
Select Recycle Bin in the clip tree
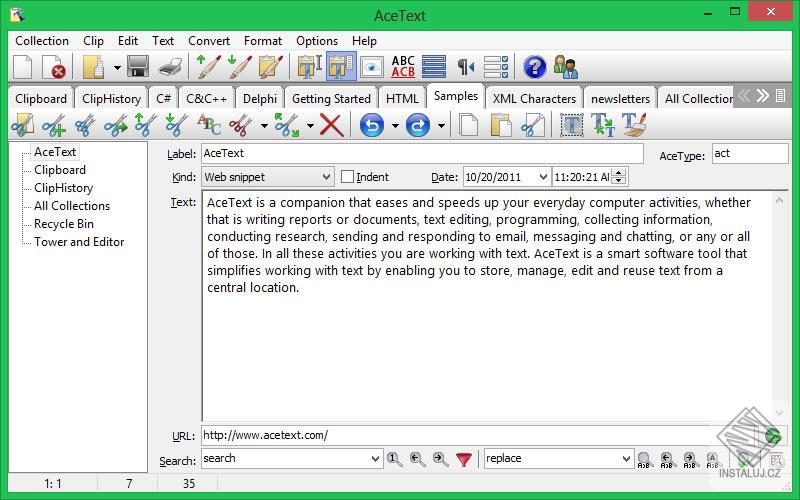(64, 224)
